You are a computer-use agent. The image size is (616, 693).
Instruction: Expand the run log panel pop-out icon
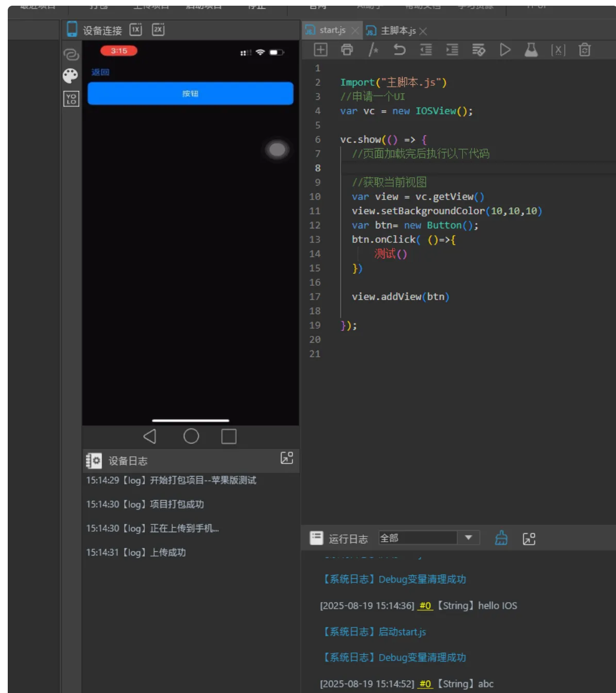(529, 539)
